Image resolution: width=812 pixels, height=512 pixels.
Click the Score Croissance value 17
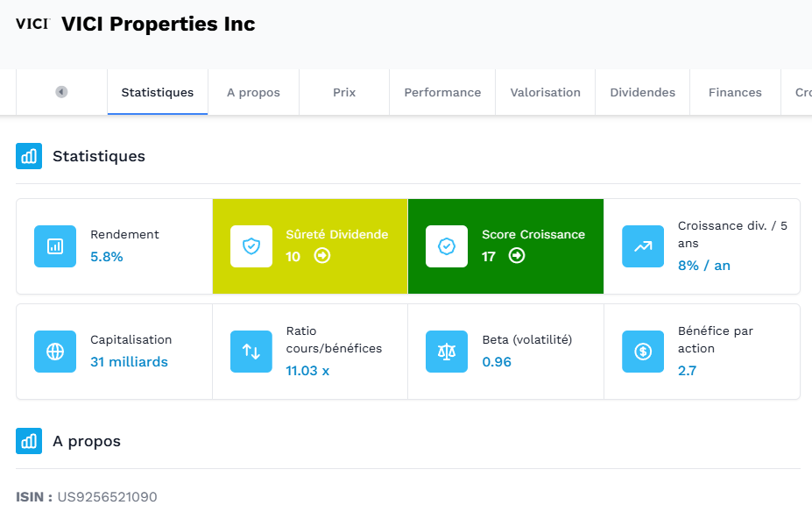(x=489, y=257)
